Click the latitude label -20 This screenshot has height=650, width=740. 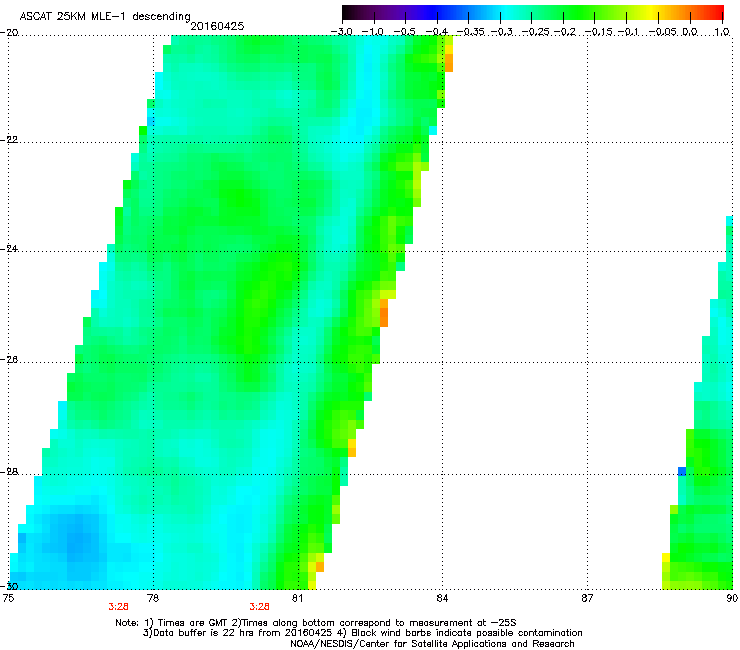(9, 33)
